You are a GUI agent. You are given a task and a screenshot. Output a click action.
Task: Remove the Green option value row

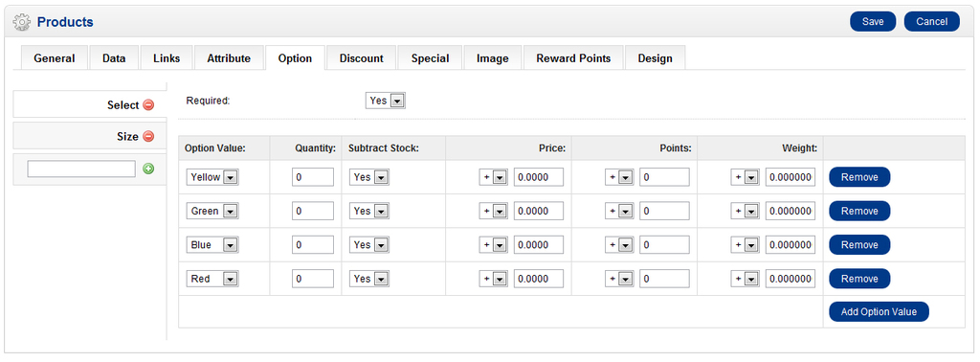[859, 211]
